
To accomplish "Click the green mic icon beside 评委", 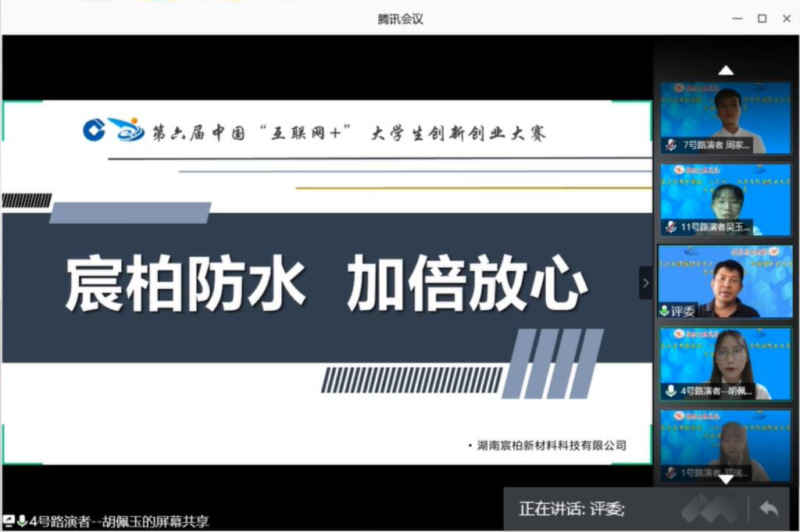I will point(664,311).
